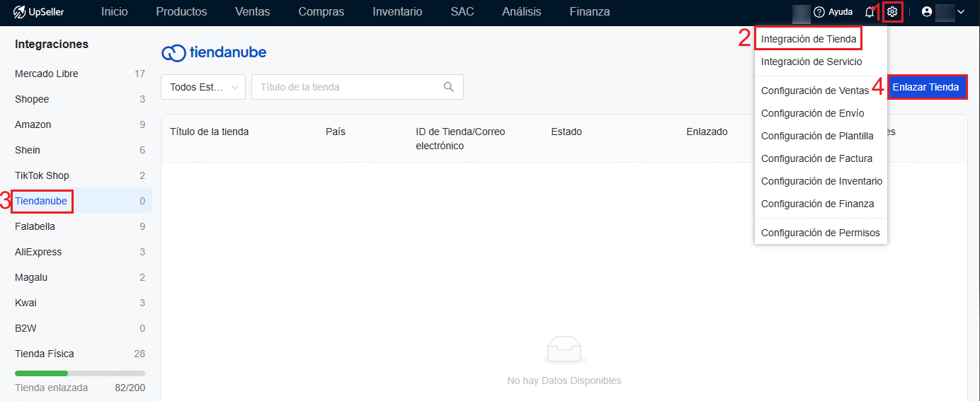Select Configuración de Plantilla
980x401 pixels.
click(x=817, y=136)
